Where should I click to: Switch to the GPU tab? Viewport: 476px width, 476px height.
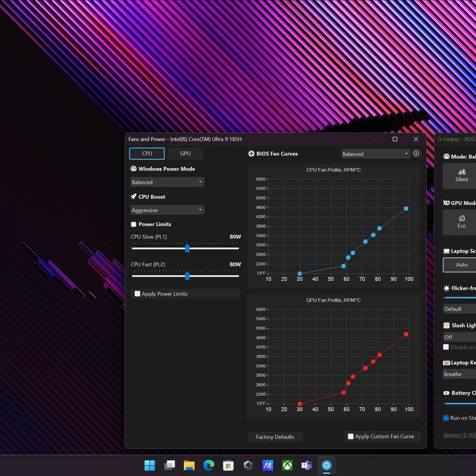(185, 153)
